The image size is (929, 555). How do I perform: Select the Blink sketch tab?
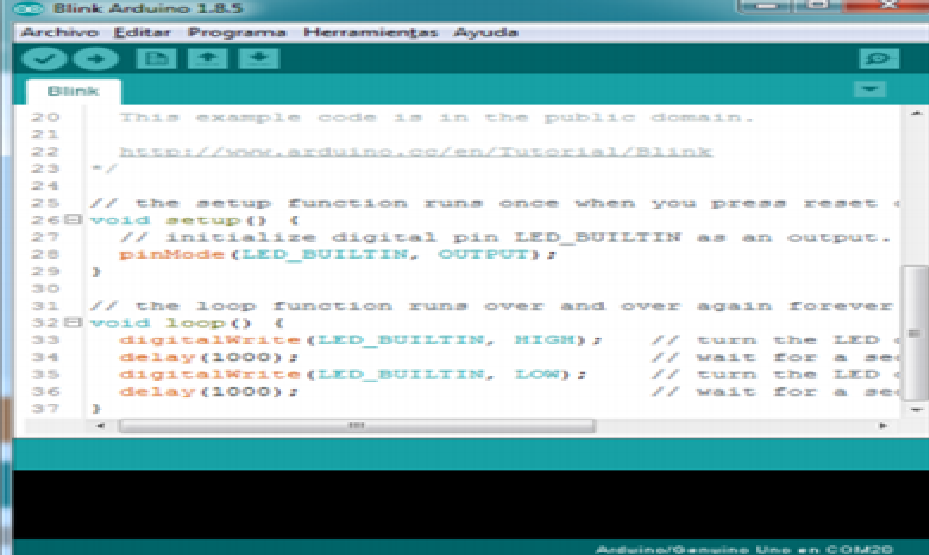73,91
